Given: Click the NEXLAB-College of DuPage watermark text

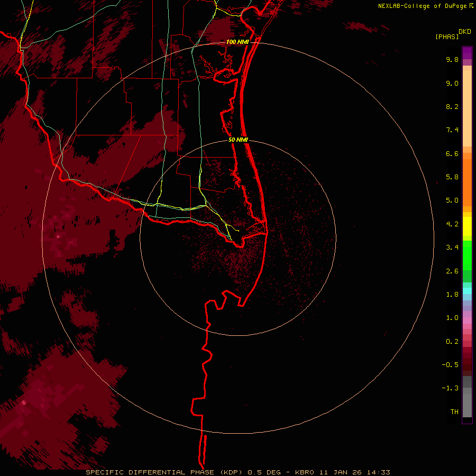Looking at the screenshot, I should click(425, 6).
